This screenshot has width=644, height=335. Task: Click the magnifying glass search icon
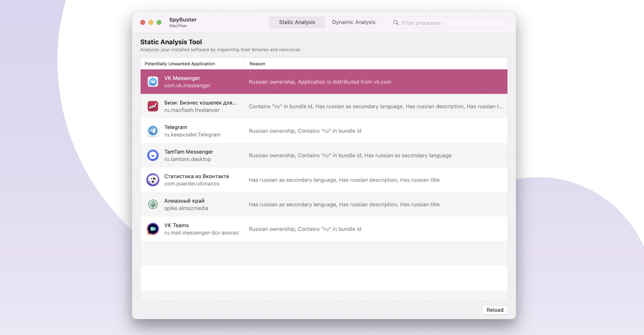[396, 23]
